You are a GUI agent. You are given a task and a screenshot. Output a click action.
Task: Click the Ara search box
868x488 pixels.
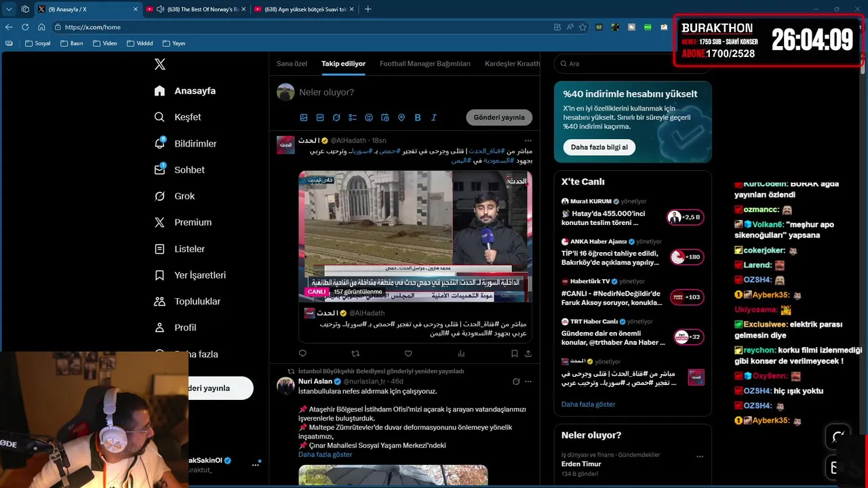(632, 64)
